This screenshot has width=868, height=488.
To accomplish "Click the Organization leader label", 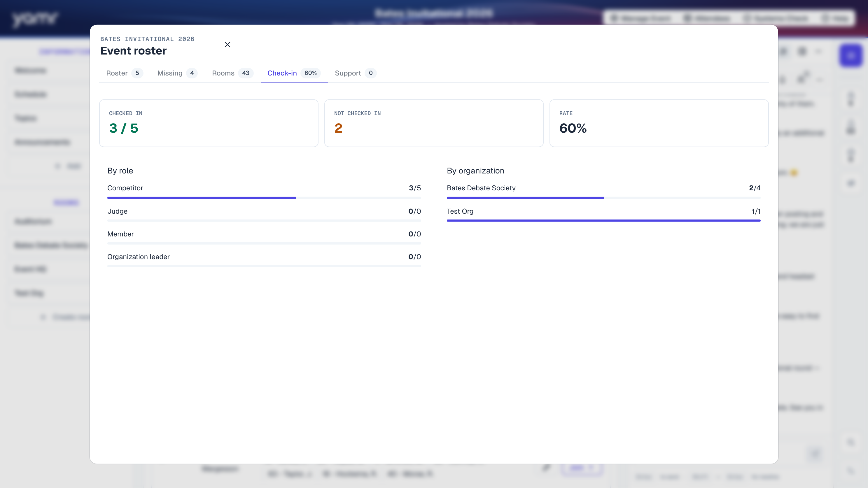I will [x=138, y=257].
